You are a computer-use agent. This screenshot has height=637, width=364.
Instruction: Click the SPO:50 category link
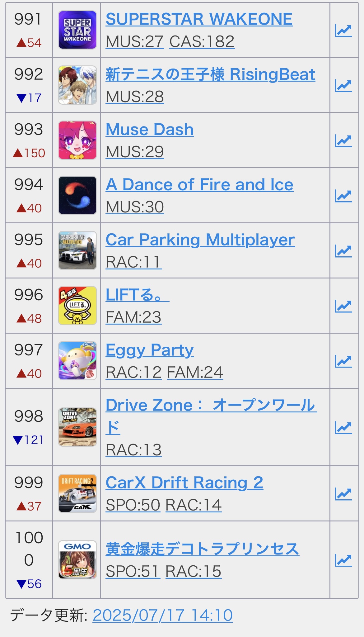(133, 505)
